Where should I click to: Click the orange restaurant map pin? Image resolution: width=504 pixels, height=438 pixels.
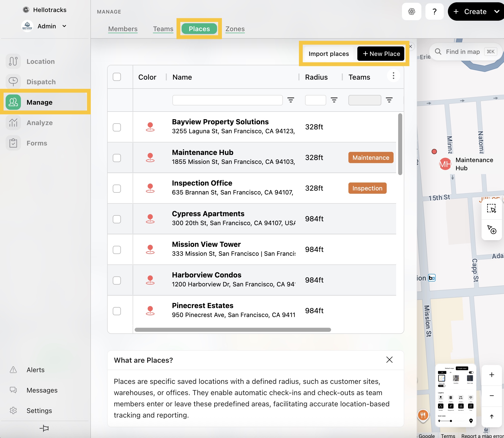[423, 415]
